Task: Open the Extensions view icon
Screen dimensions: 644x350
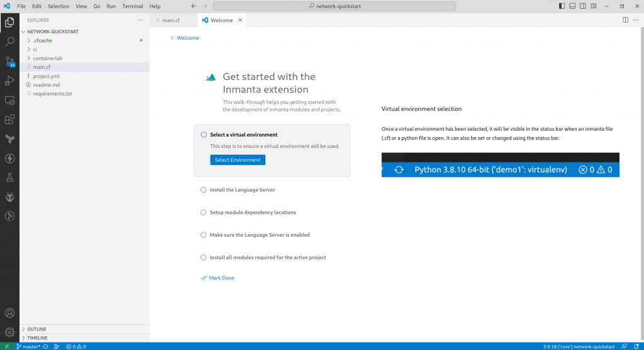Action: 9,119
